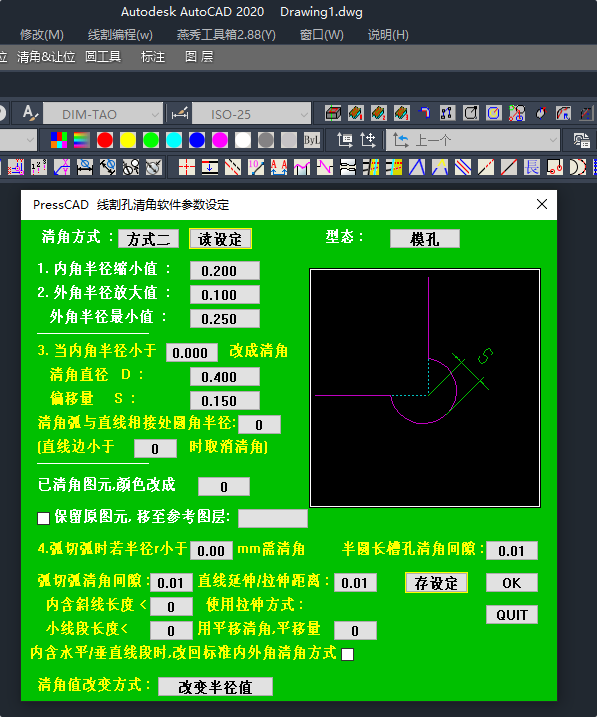
Task: Click the red dashed single diagonal icon
Action: pos(486,167)
